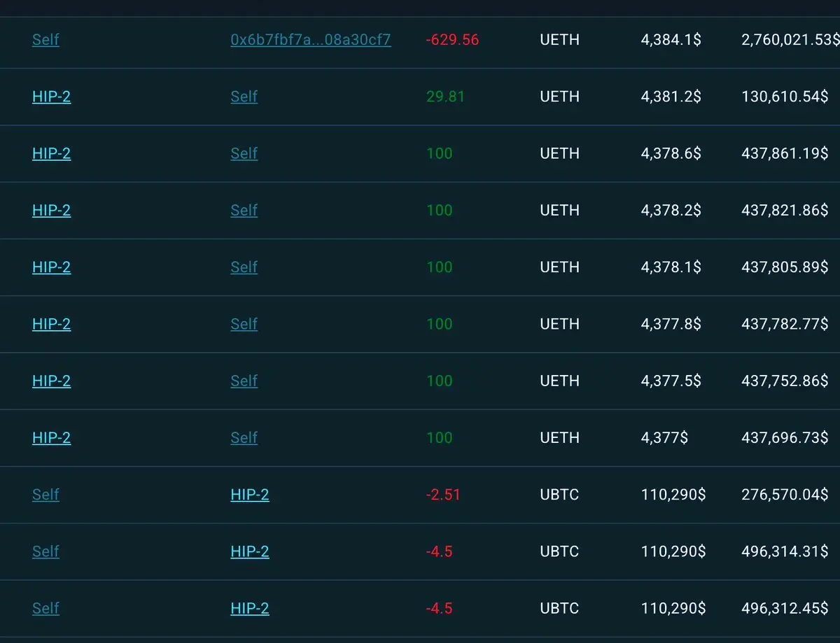Click Self link in the 437,821.86$ row

244,210
